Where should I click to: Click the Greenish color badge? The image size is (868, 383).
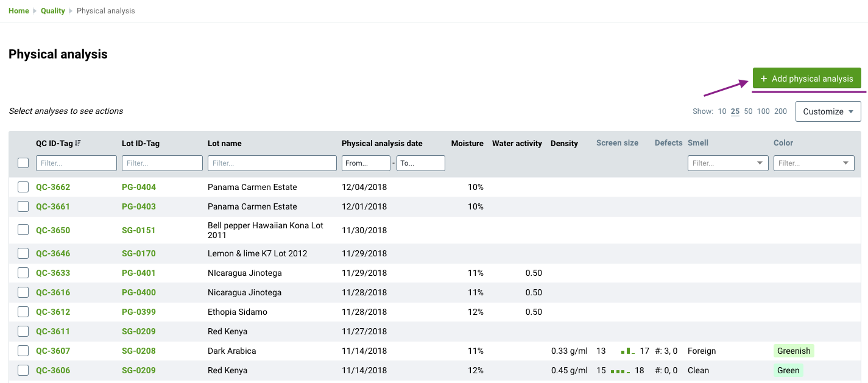[794, 351]
